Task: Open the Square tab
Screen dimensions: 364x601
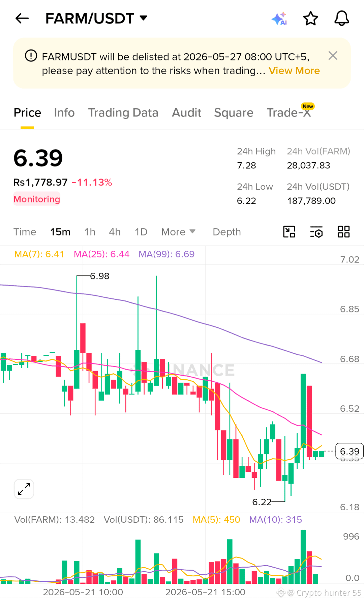Action: point(234,113)
